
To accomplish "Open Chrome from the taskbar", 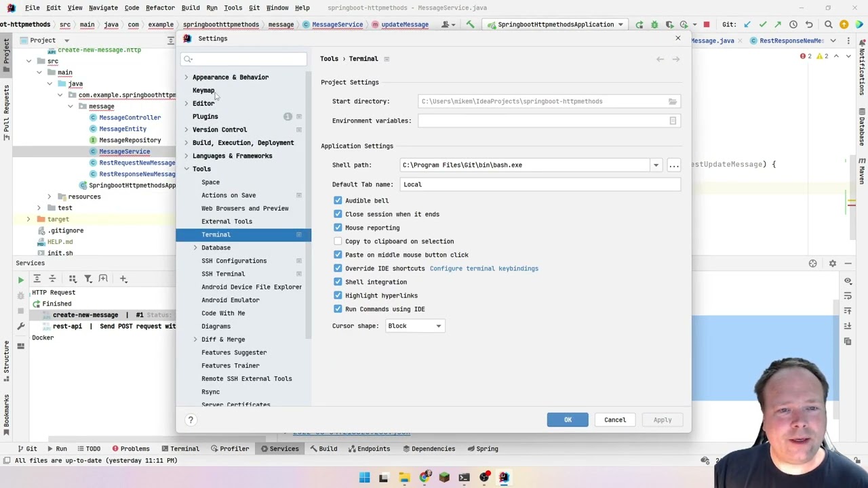I will click(x=425, y=477).
